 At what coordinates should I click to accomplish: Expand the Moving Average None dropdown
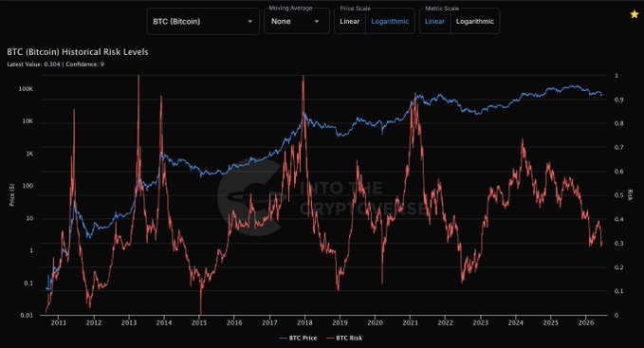296,22
